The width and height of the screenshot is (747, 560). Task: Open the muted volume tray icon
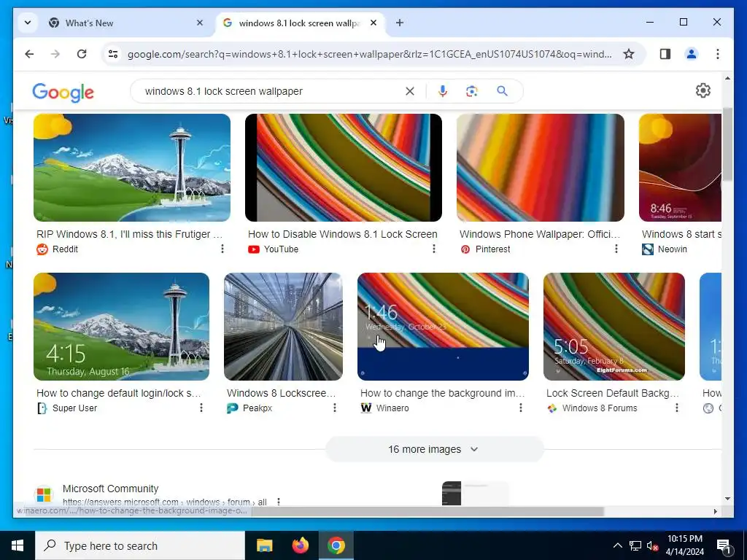click(652, 545)
